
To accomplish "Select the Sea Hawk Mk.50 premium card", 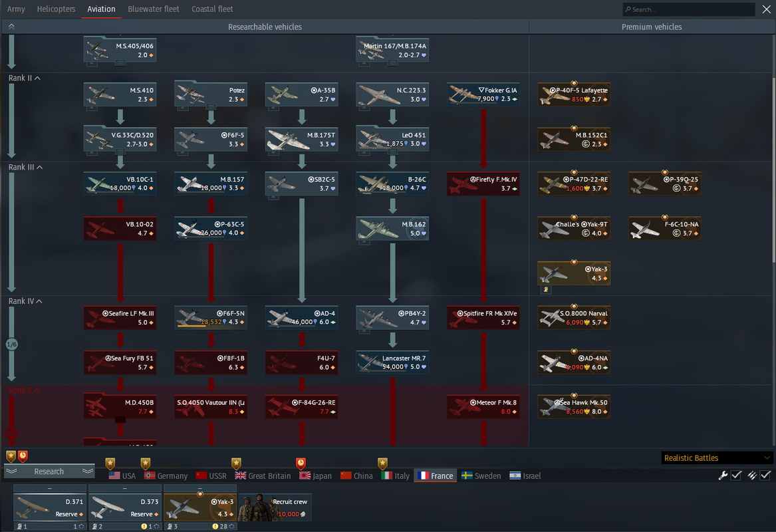I will click(574, 407).
